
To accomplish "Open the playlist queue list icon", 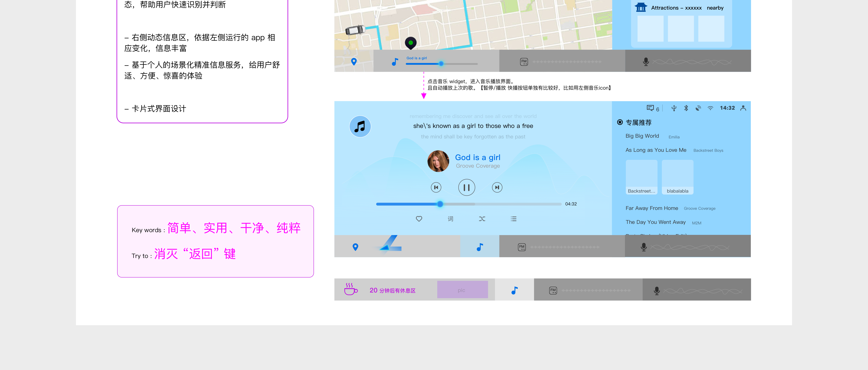I will 514,219.
